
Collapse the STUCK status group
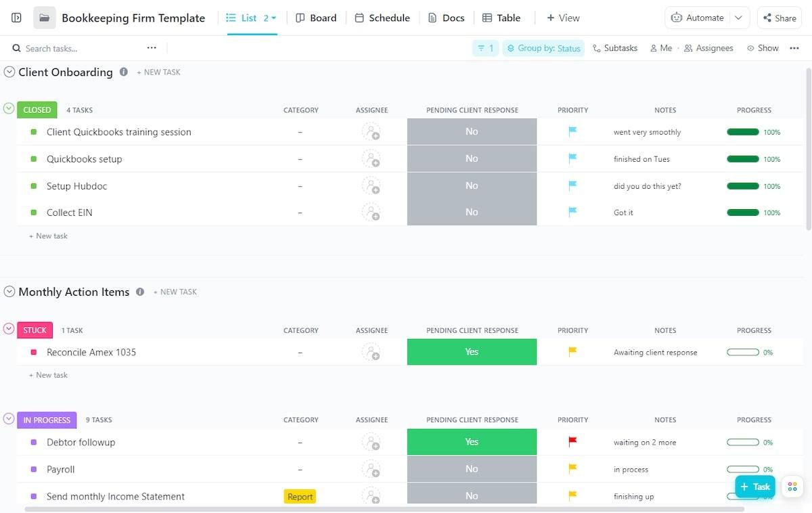[9, 329]
